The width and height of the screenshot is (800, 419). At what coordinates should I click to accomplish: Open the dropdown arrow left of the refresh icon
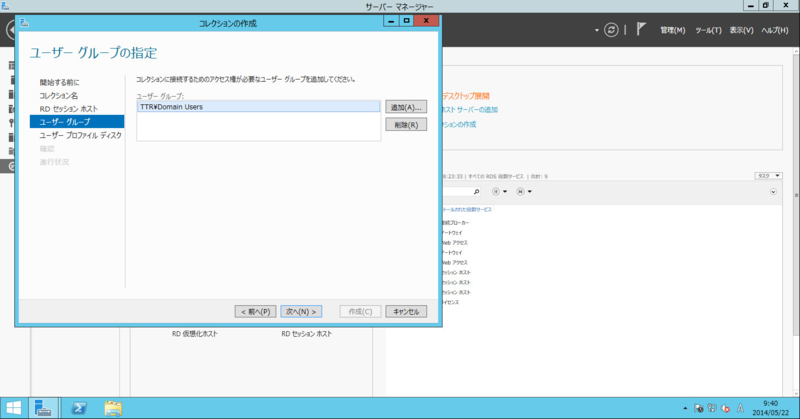[596, 31]
